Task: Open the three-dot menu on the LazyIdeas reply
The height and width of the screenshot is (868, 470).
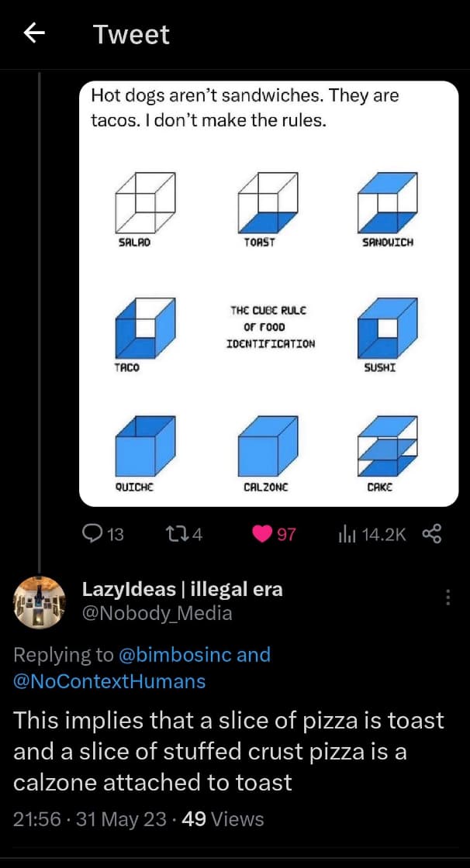Action: point(448,598)
